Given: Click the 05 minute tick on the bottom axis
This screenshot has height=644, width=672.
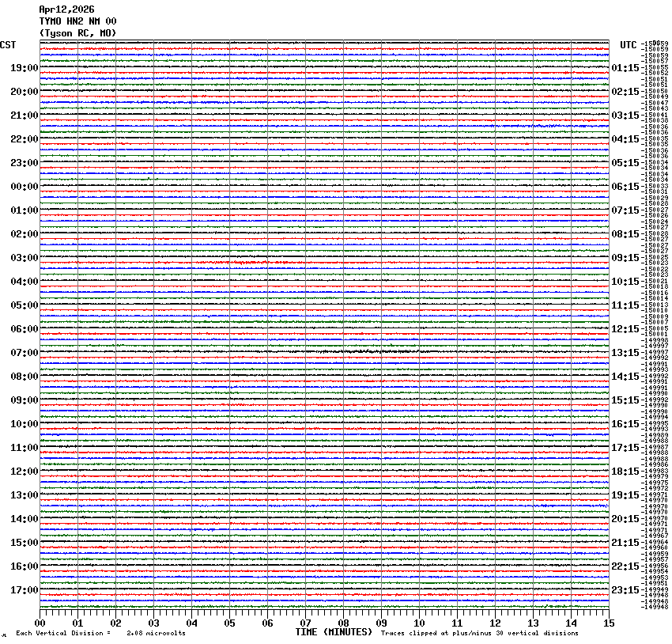Looking at the screenshot, I should tap(229, 623).
